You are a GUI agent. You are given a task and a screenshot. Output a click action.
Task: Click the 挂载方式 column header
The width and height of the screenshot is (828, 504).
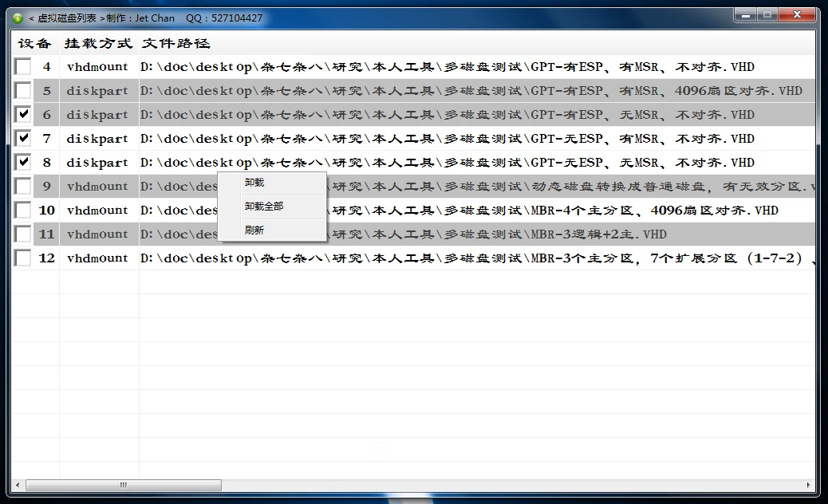99,43
